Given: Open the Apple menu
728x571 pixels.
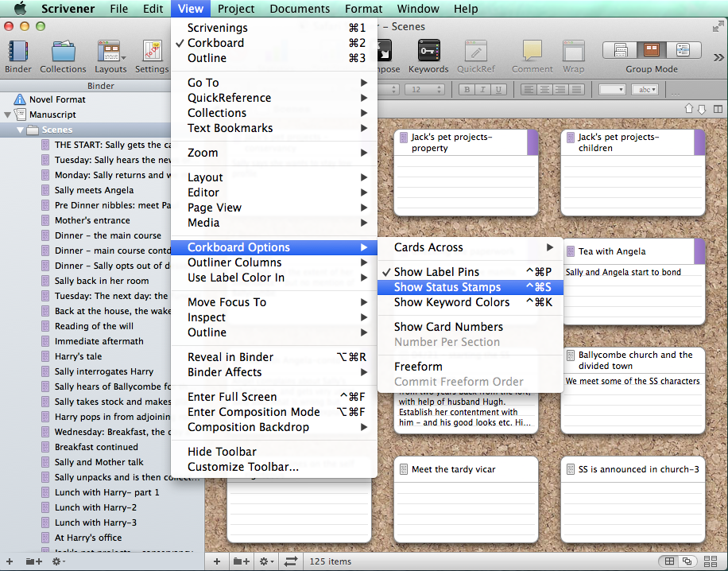Looking at the screenshot, I should pos(20,9).
